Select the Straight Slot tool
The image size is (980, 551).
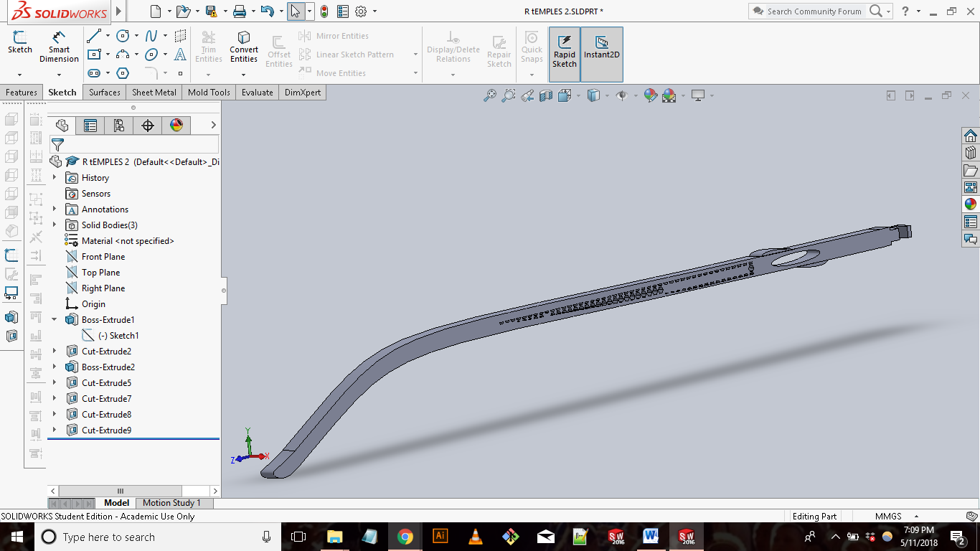click(x=93, y=73)
